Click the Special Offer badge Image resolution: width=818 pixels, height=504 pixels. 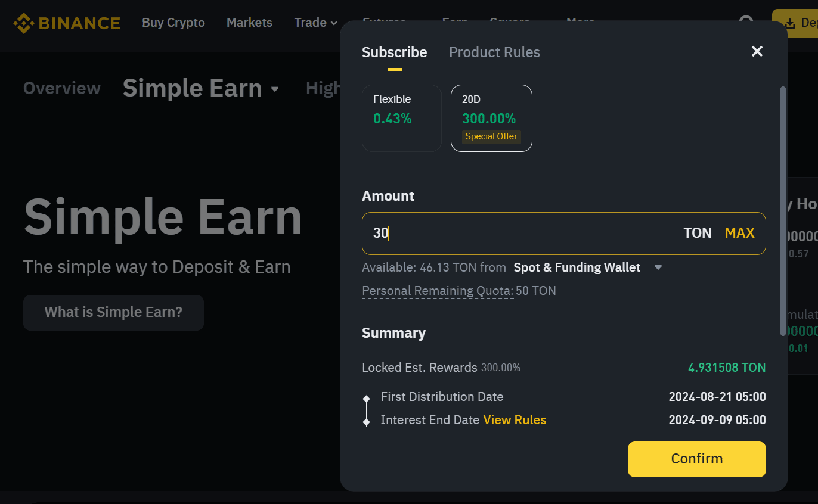pyautogui.click(x=491, y=136)
